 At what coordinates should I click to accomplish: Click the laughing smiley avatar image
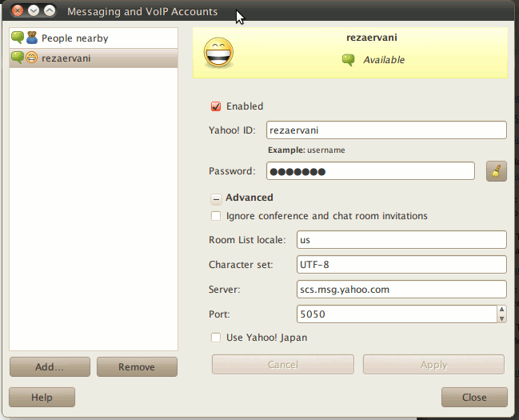point(218,52)
